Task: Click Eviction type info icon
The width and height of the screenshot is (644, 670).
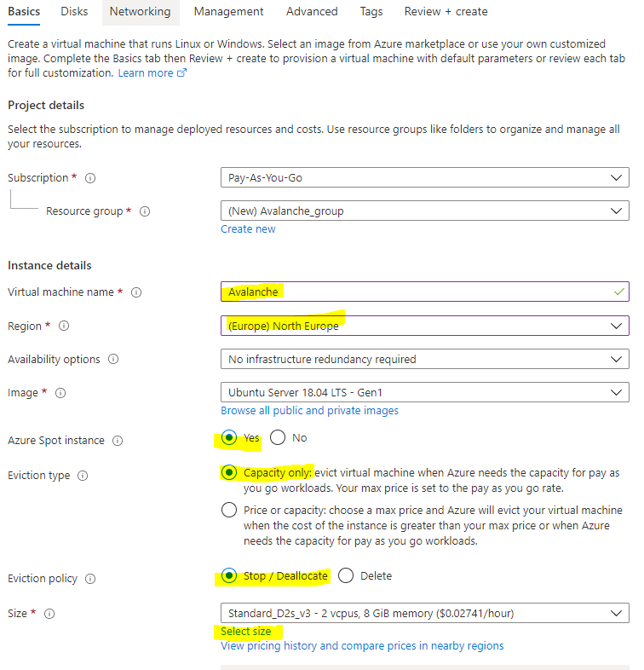Action: coord(83,476)
